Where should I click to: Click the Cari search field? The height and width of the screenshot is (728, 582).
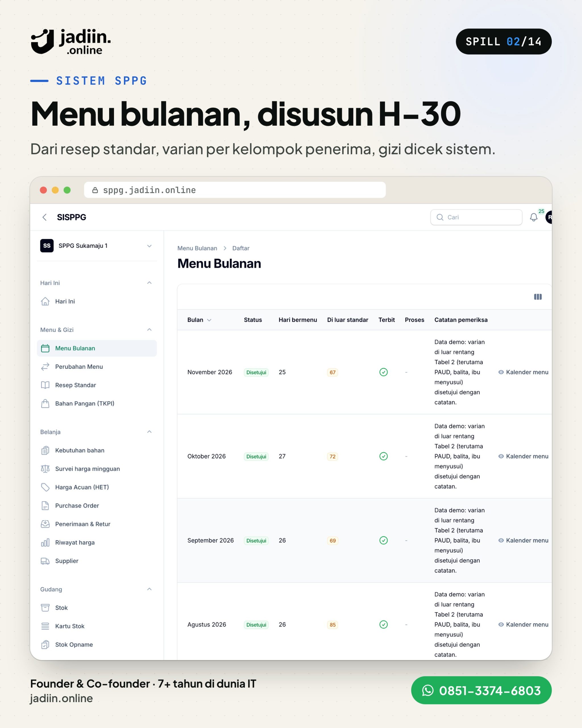tap(476, 217)
